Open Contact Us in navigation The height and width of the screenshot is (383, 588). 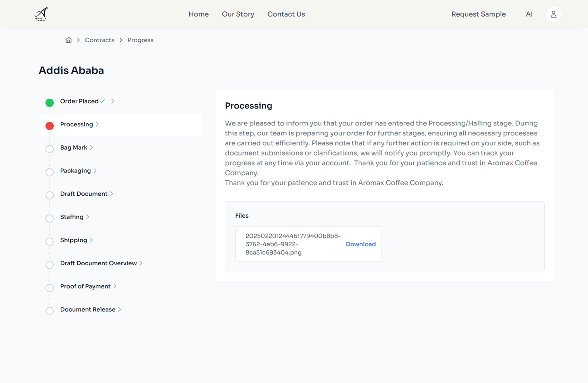pyautogui.click(x=286, y=14)
